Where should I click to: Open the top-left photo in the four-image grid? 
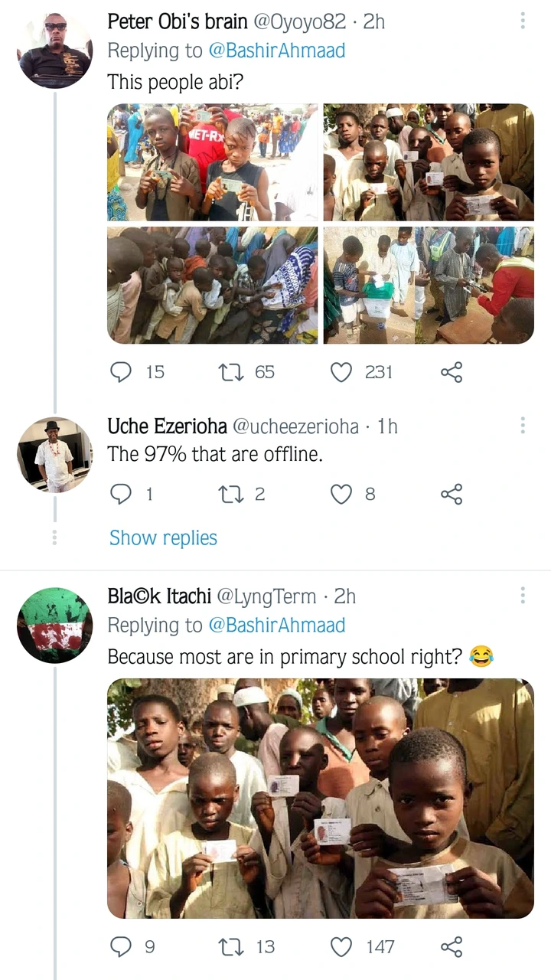(x=212, y=162)
